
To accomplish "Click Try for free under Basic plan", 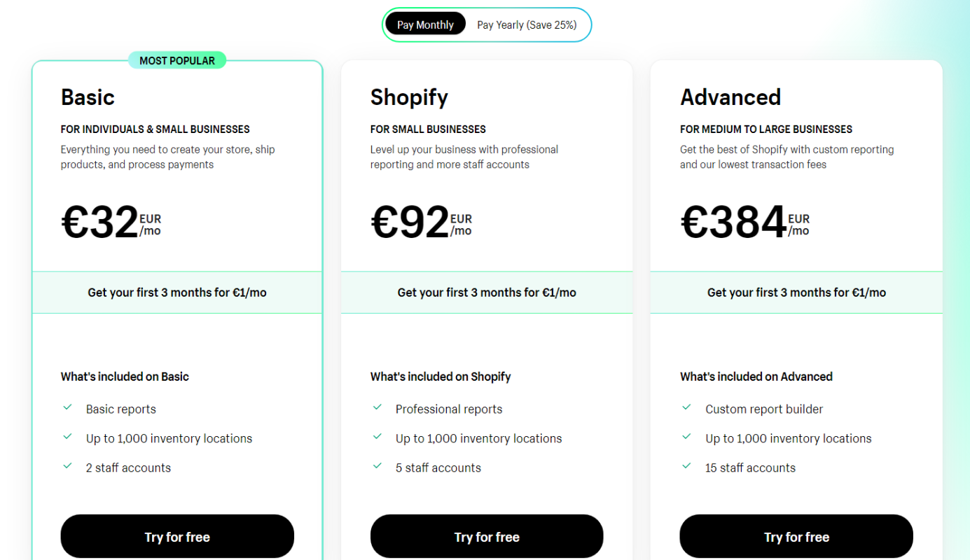I will click(177, 537).
